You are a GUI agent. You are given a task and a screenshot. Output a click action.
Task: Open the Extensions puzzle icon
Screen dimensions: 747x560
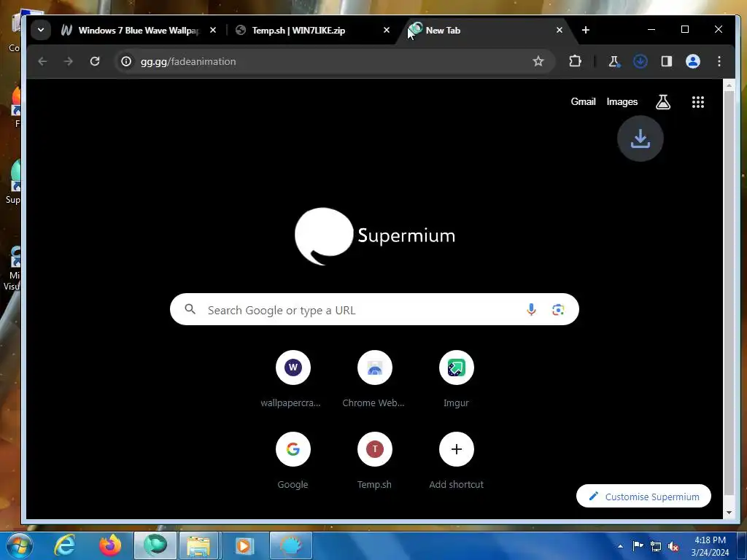coord(575,61)
